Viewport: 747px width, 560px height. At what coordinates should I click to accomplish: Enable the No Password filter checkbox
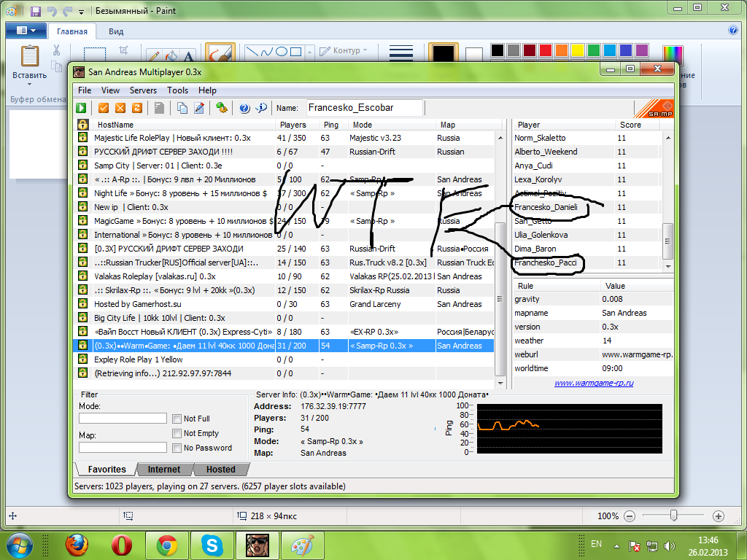[x=177, y=448]
